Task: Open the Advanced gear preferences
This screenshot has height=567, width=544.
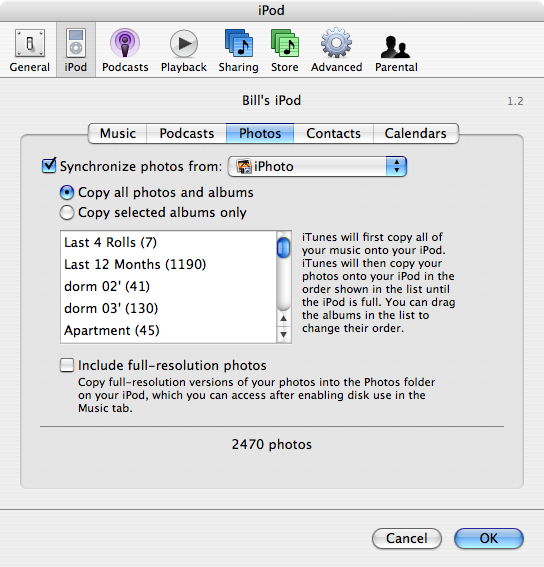Action: coord(336,50)
